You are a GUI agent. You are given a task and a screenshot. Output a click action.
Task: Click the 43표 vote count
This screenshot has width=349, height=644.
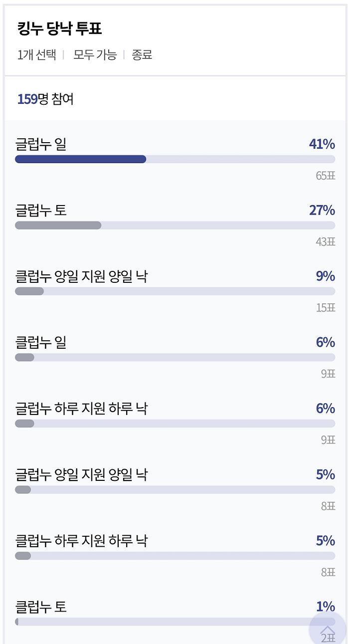[x=325, y=242]
